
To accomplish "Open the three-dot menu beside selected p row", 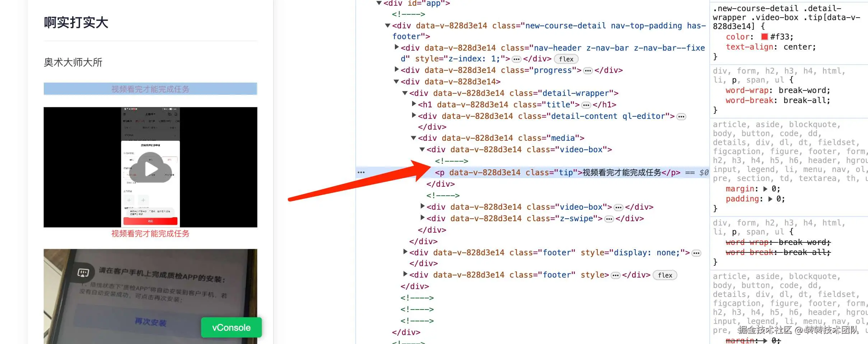I will pos(361,172).
